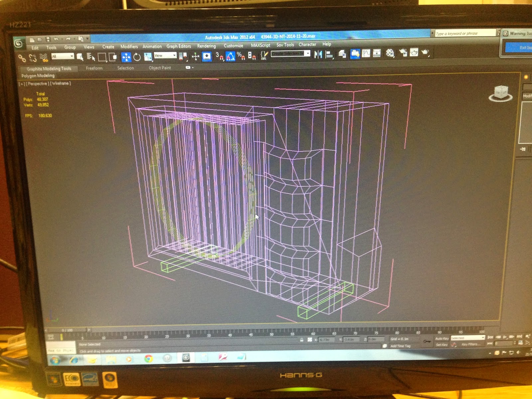This screenshot has width=532, height=399.
Task: Click the Bind to Space Warp icon
Action: pos(44,58)
